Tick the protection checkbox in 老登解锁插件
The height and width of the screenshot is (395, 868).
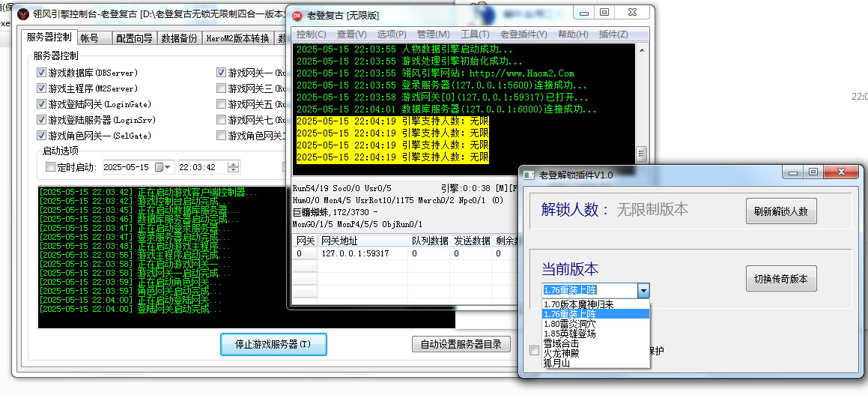(534, 350)
